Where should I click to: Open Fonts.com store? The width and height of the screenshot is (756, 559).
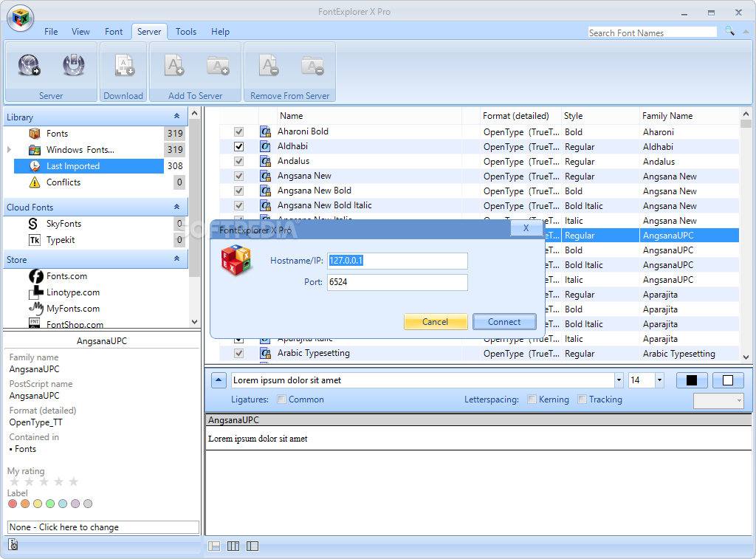[66, 276]
